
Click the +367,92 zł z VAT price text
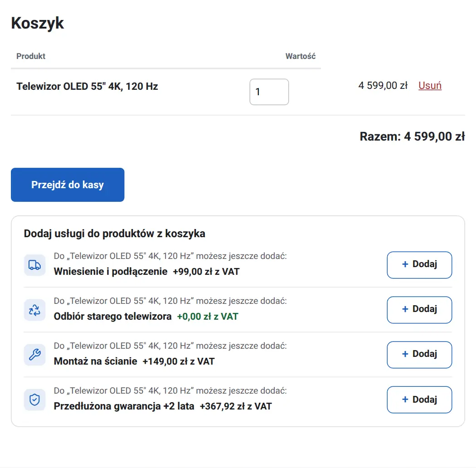tap(236, 406)
